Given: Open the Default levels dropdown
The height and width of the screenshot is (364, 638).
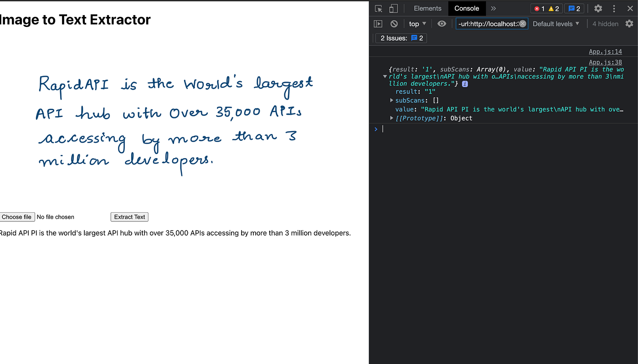Looking at the screenshot, I should pyautogui.click(x=556, y=23).
